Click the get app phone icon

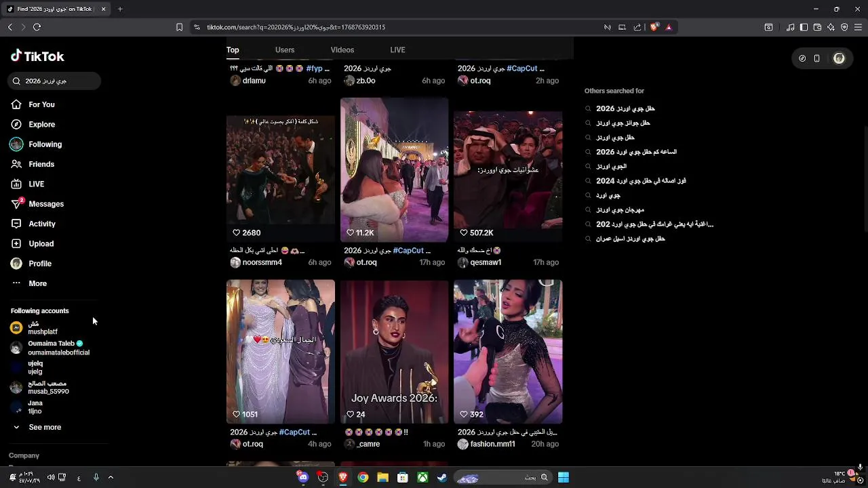point(817,58)
